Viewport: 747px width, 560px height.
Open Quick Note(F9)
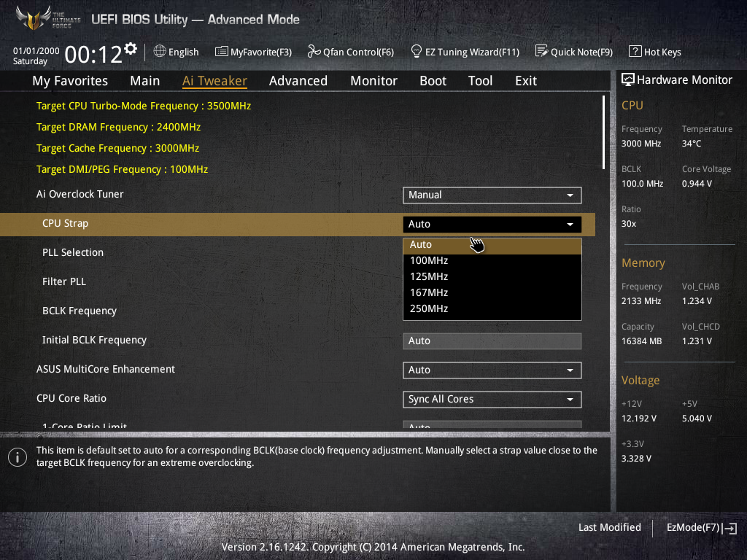tap(574, 52)
